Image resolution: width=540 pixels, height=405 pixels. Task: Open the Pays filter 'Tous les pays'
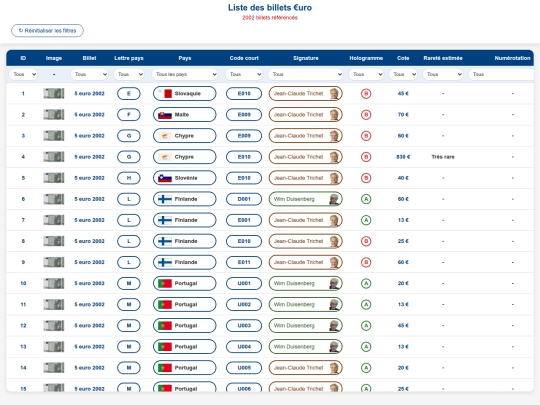pos(185,74)
